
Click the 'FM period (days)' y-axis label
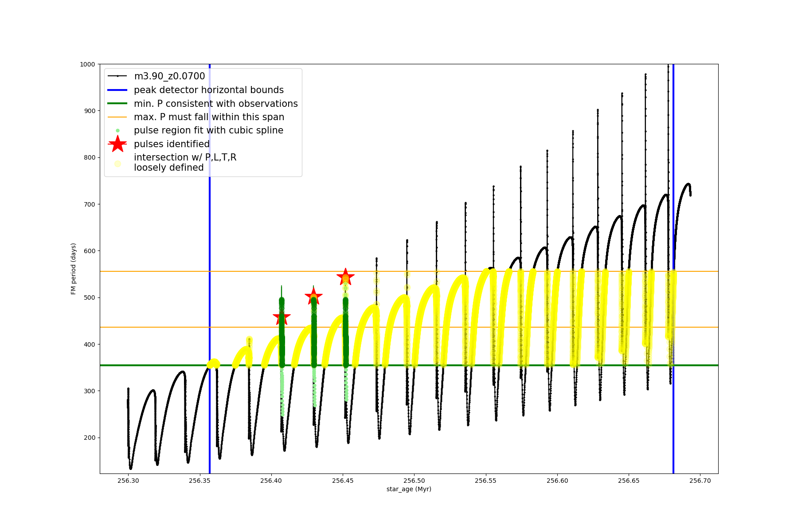(x=74, y=269)
